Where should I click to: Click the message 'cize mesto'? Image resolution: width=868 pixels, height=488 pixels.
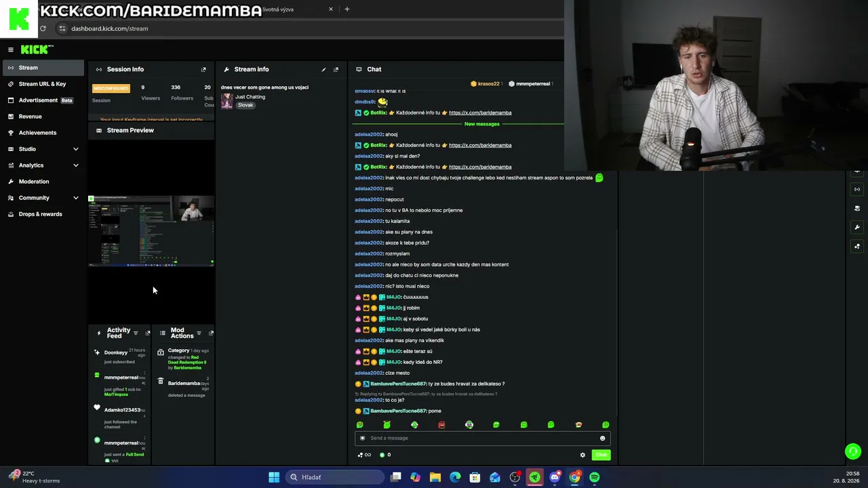(397, 373)
